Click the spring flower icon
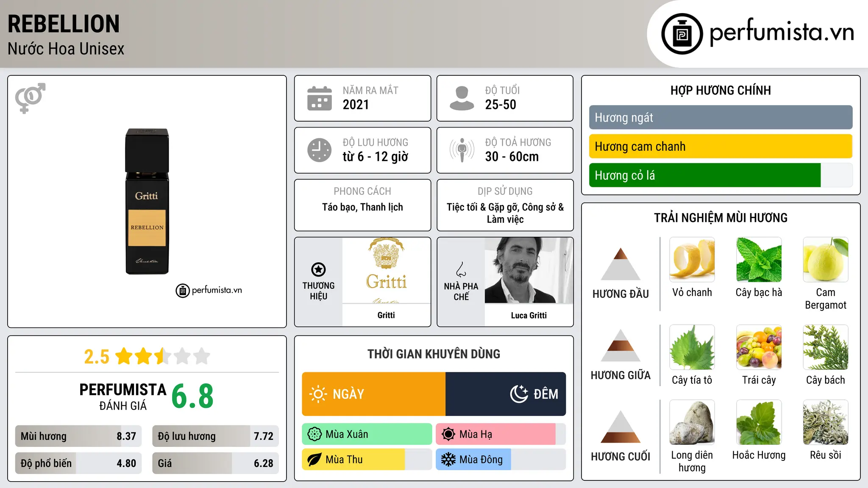This screenshot has width=868, height=488. tap(314, 434)
